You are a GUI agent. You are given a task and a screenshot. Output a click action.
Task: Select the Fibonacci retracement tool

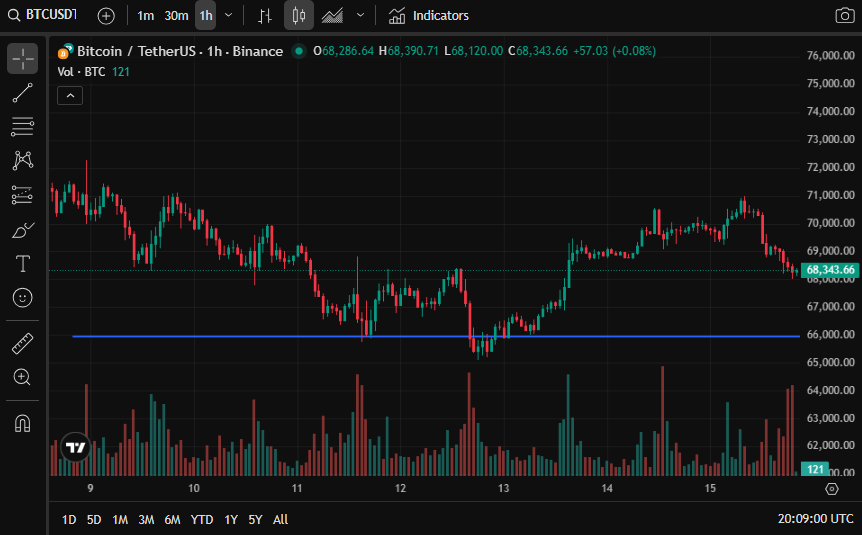point(23,127)
